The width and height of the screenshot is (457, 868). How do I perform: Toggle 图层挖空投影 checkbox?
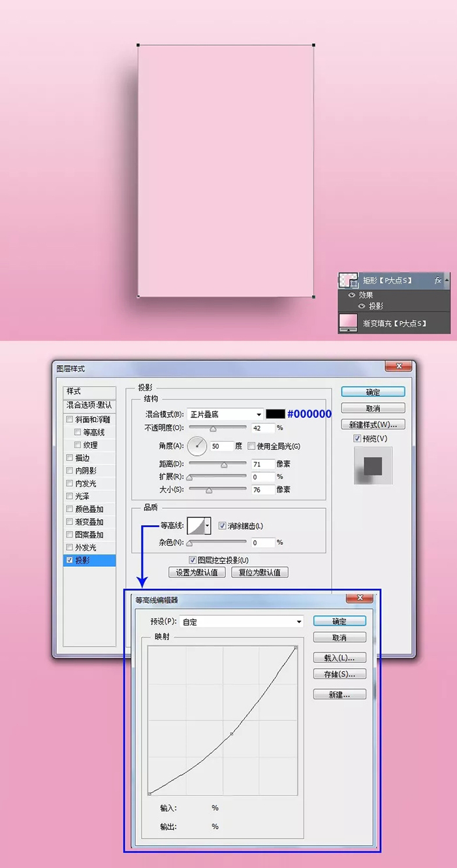[192, 560]
